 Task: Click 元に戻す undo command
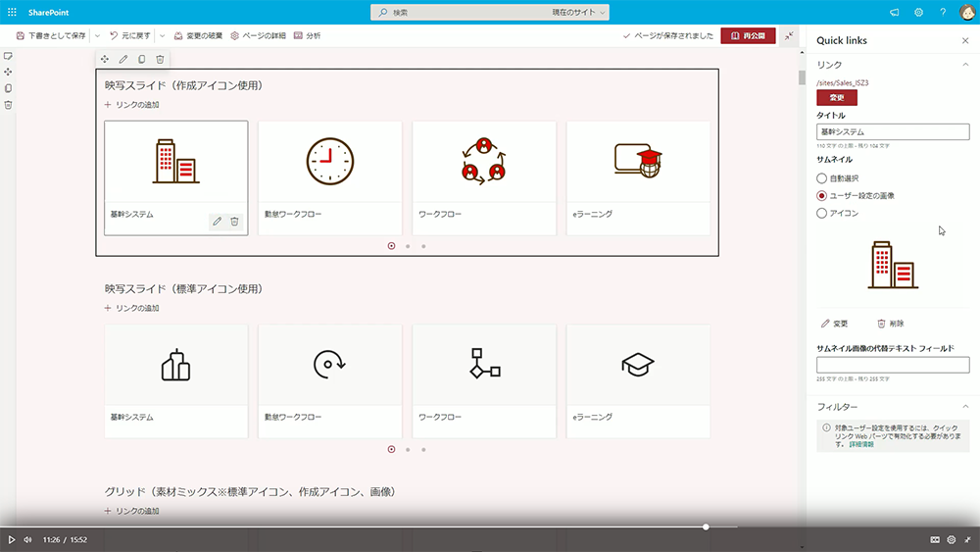tap(130, 35)
